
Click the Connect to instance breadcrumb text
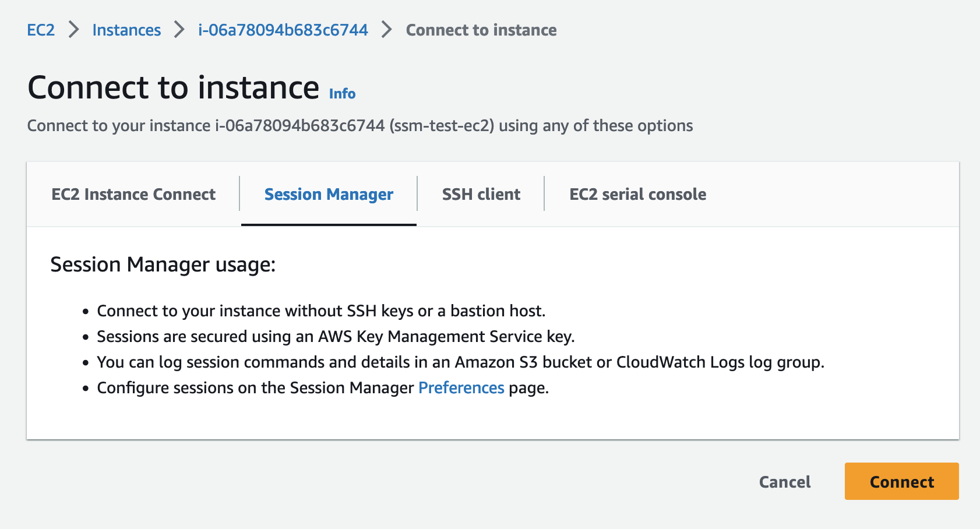481,30
